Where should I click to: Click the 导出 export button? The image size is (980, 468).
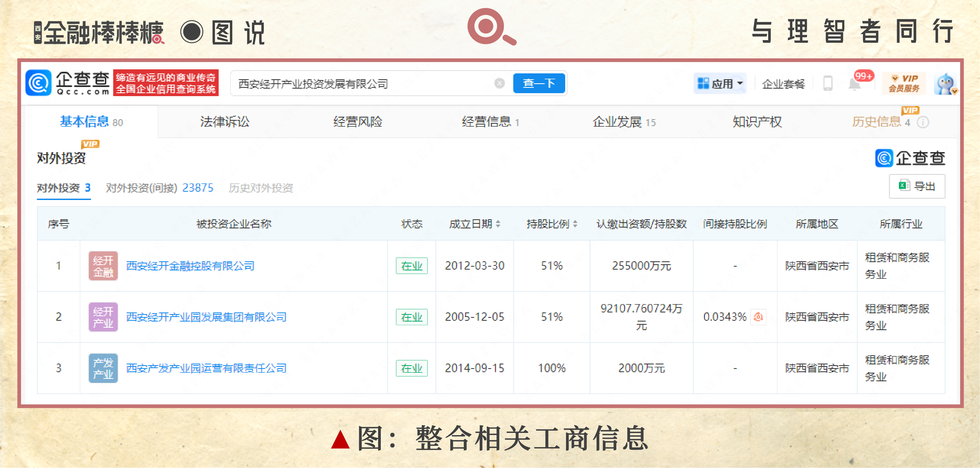point(917,186)
